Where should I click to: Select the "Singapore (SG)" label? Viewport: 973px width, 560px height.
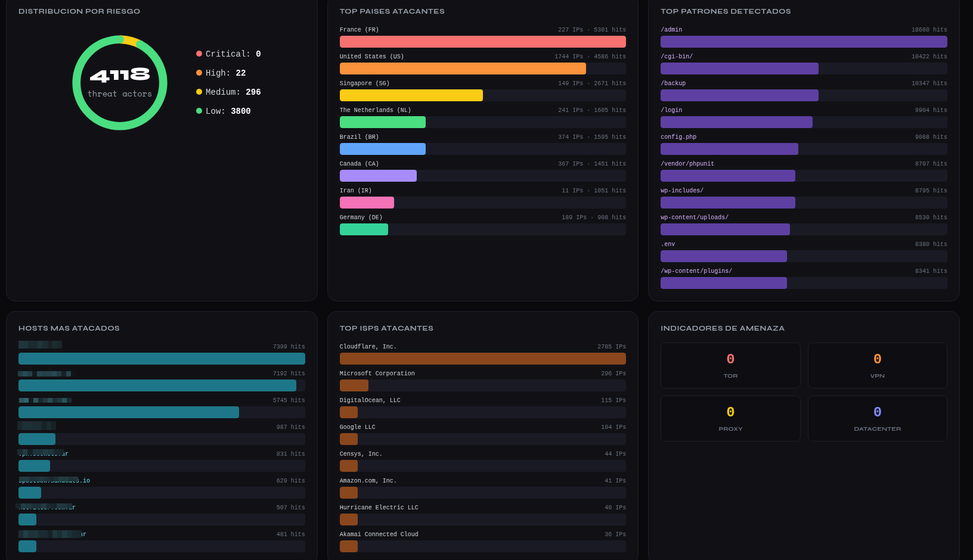[364, 83]
